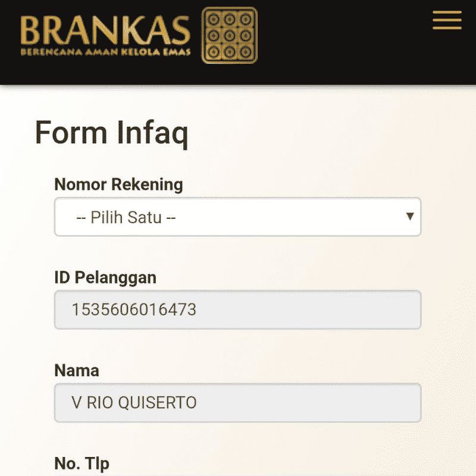Click the name text V RIO QUISERTO
This screenshot has height=476, width=476.
[134, 403]
